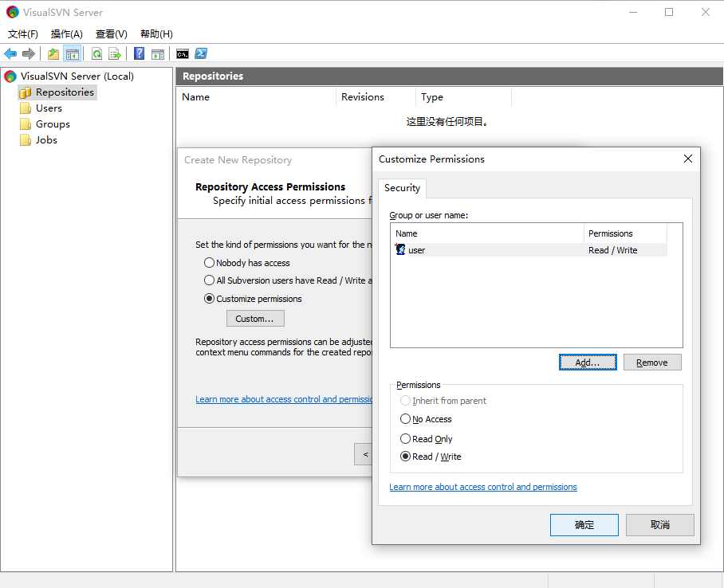Open the 文件(F) menu
The height and width of the screenshot is (588, 724).
tap(23, 34)
